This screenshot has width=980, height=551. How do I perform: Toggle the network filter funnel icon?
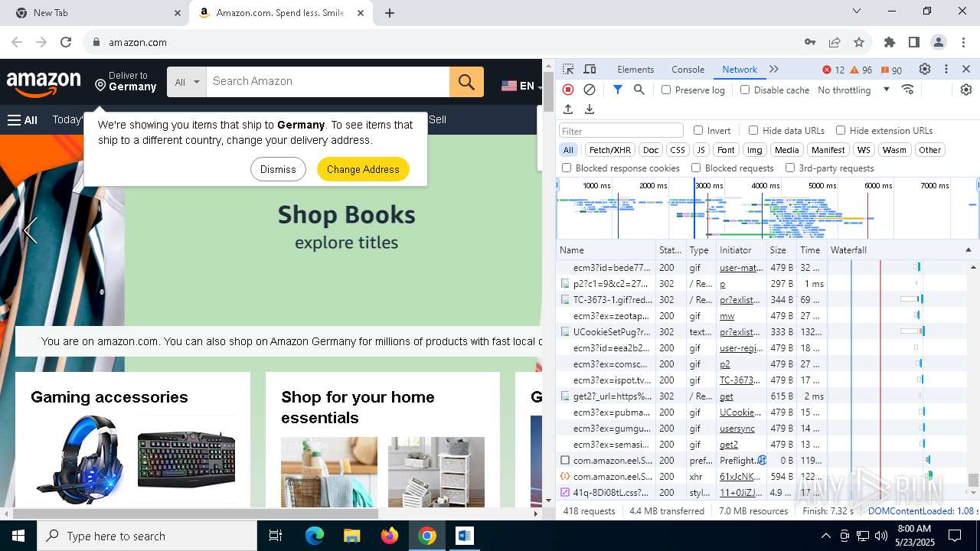pyautogui.click(x=618, y=90)
